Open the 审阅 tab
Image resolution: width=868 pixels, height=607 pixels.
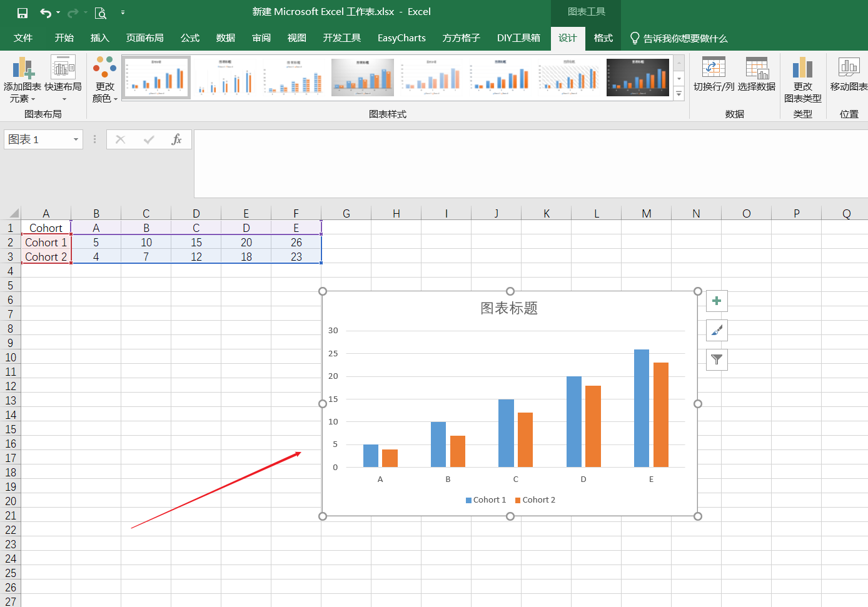[261, 38]
